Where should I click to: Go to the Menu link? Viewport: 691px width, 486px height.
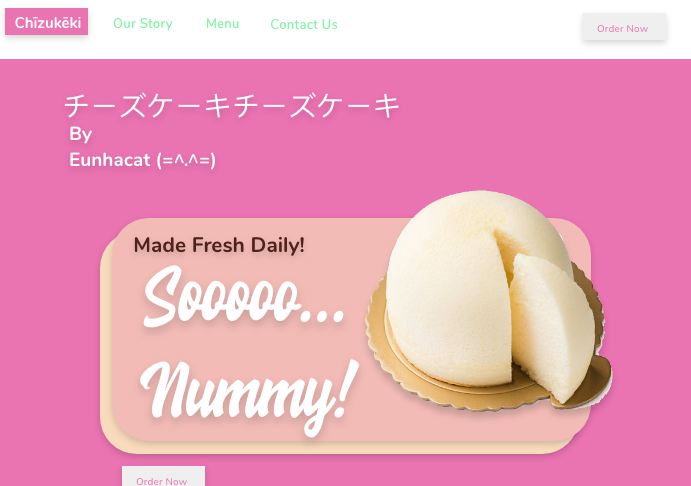[223, 23]
